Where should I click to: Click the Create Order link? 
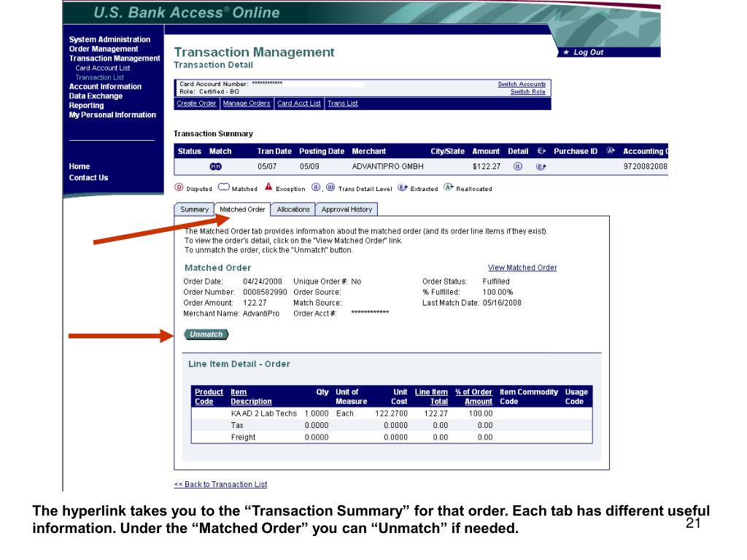pyautogui.click(x=196, y=104)
